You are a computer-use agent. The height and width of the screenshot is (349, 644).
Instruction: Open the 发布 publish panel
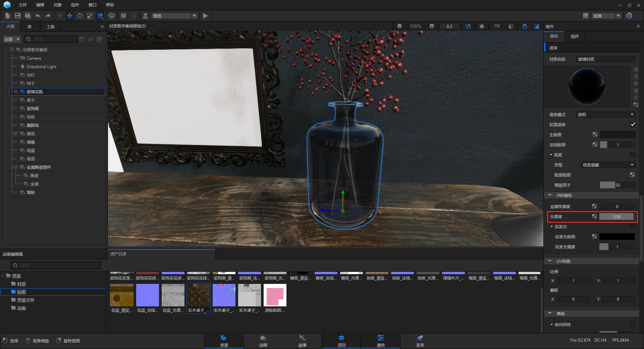tap(420, 341)
